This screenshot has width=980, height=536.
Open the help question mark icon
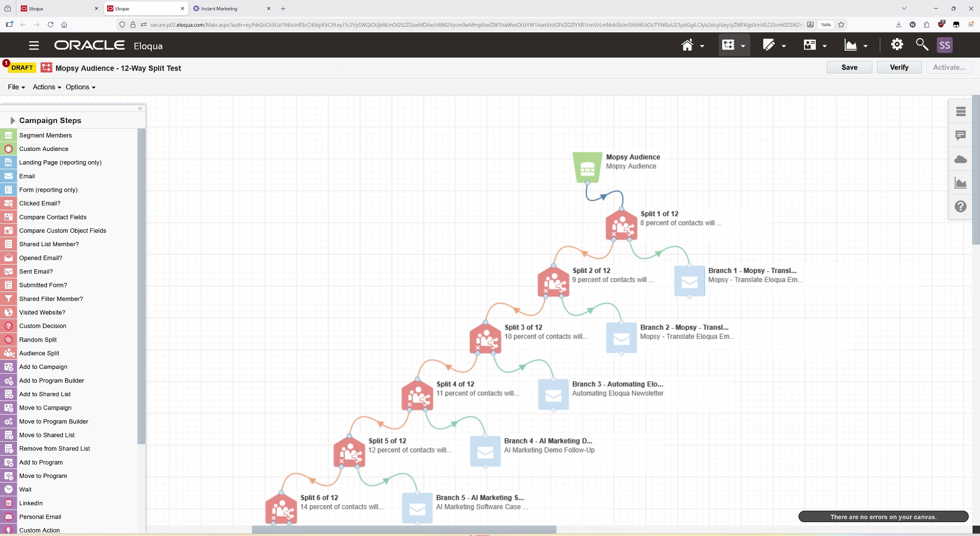pos(961,206)
